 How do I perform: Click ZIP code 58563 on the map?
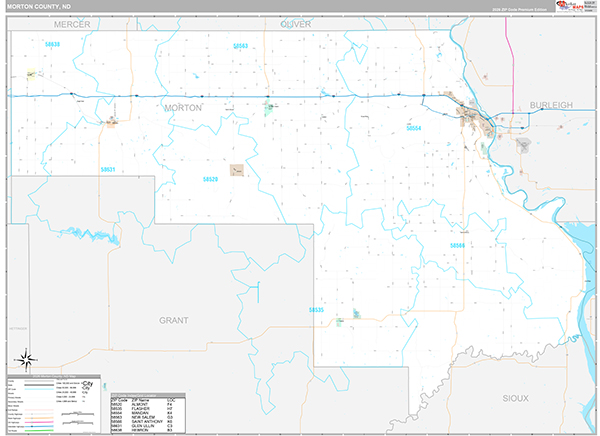click(x=240, y=46)
